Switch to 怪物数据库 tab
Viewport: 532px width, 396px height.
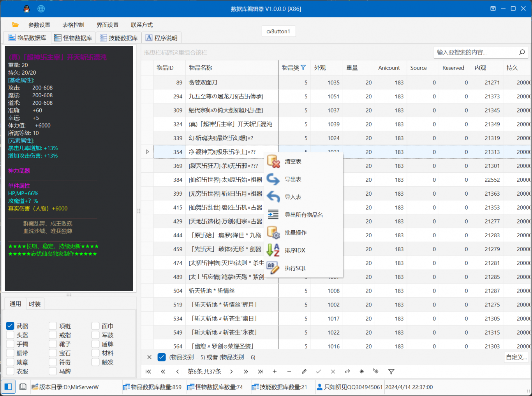(73, 38)
